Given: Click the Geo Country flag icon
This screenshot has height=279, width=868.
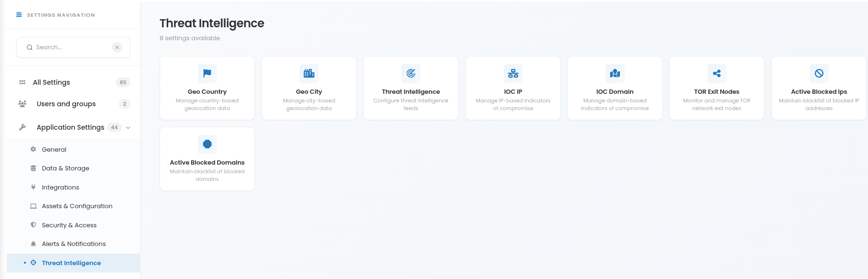Looking at the screenshot, I should pos(207,73).
